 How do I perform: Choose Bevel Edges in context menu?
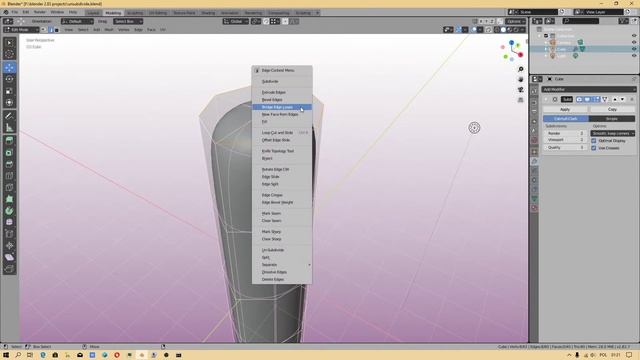[282, 100]
